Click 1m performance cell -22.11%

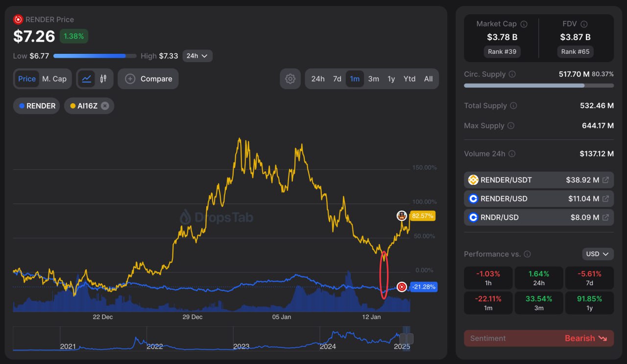488,303
